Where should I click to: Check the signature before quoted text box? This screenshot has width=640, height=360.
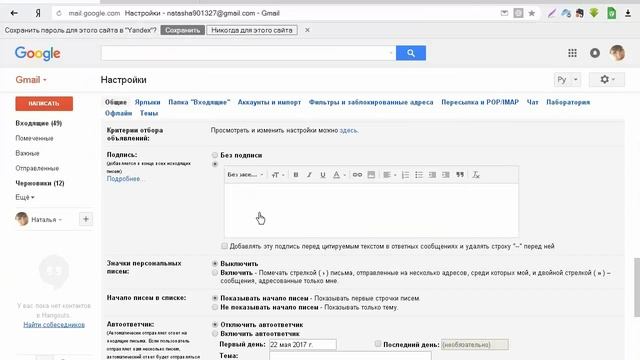click(x=224, y=246)
